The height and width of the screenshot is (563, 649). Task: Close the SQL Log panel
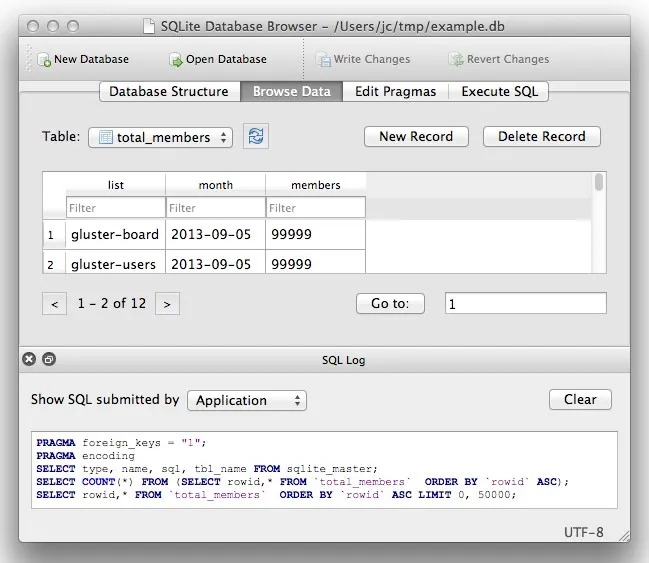29,359
